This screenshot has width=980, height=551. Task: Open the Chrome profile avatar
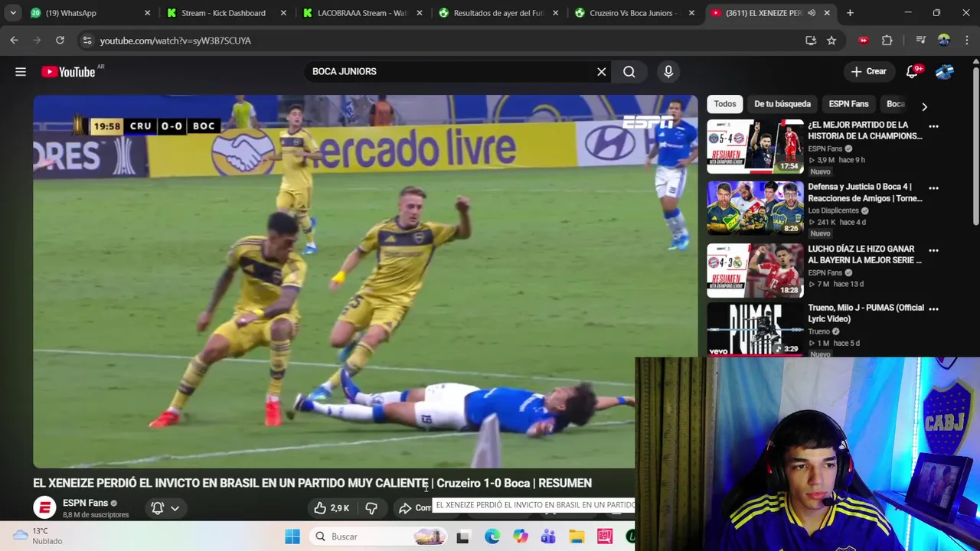[944, 41]
